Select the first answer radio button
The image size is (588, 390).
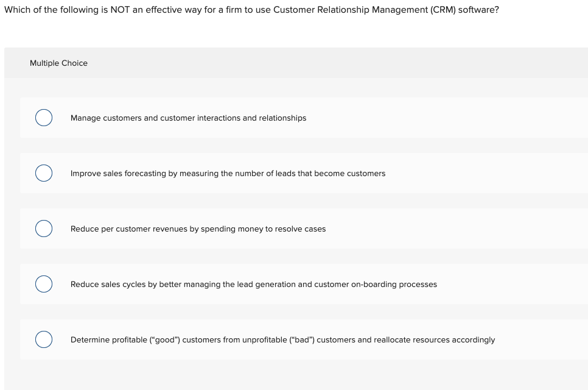tap(43, 117)
